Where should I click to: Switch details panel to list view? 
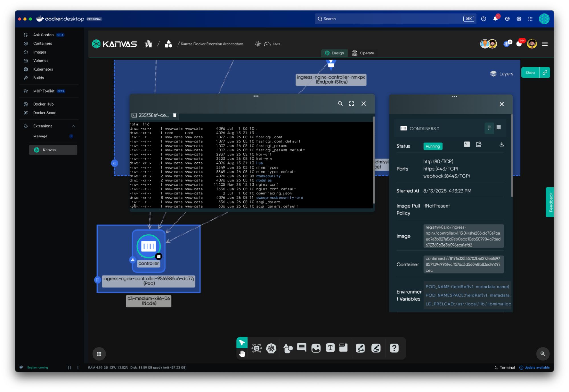tap(498, 128)
